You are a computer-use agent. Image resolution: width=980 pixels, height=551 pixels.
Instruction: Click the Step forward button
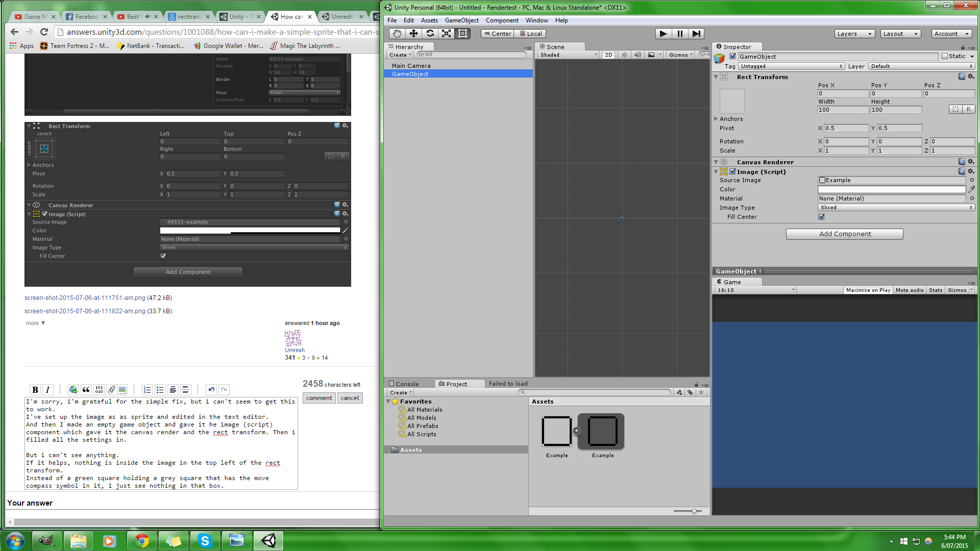(696, 34)
